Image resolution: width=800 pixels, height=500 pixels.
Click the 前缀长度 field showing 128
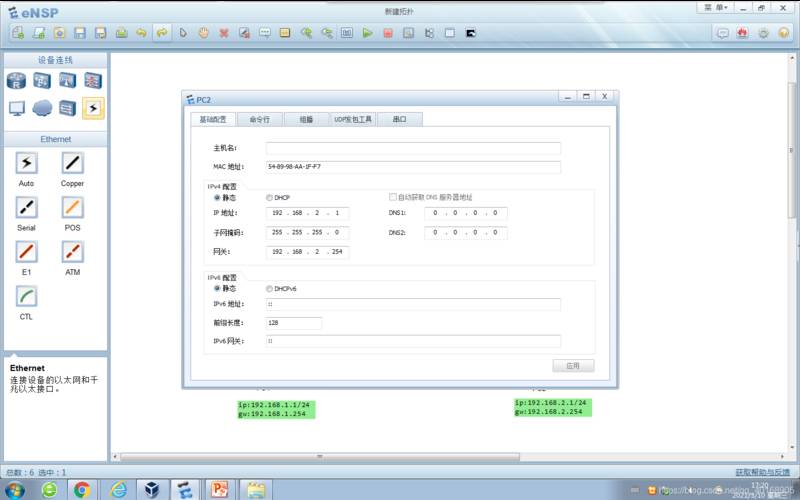[x=294, y=323]
